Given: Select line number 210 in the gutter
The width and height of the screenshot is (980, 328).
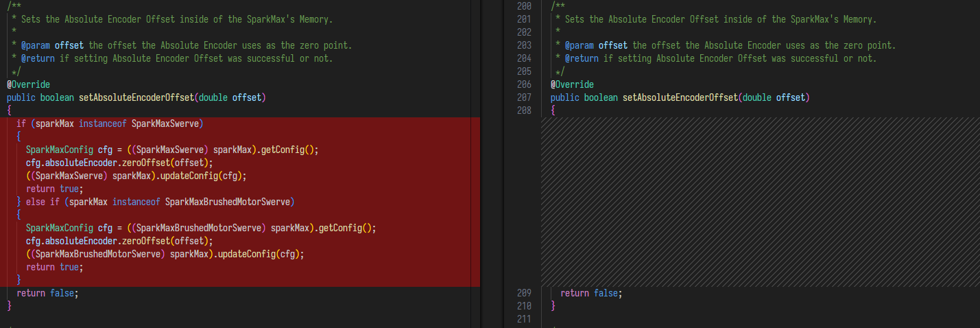Looking at the screenshot, I should 523,306.
